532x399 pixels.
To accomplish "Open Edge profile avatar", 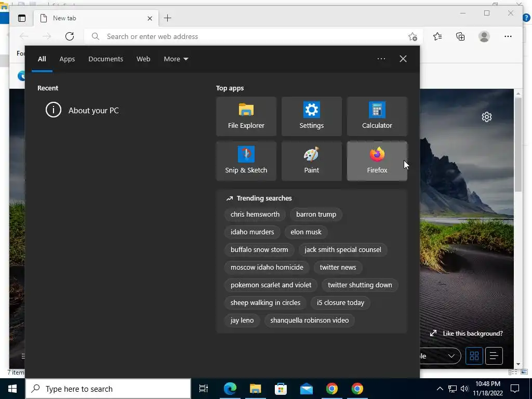I will click(484, 36).
